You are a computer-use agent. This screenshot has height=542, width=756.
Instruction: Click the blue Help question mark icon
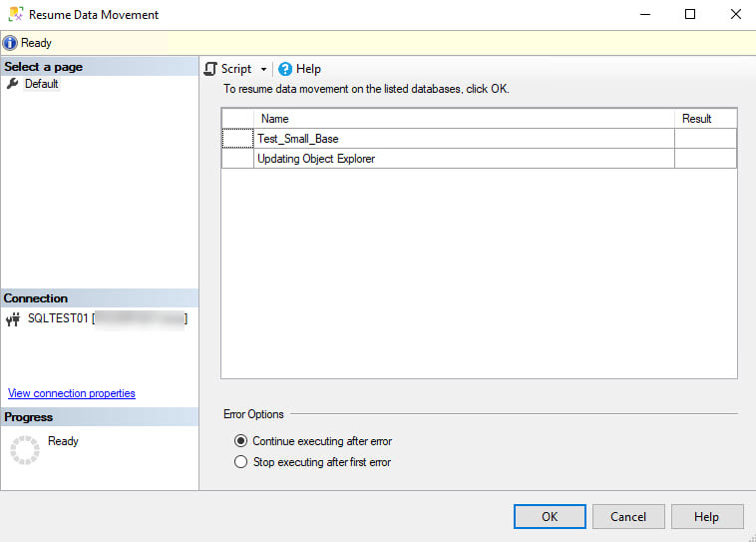point(285,69)
